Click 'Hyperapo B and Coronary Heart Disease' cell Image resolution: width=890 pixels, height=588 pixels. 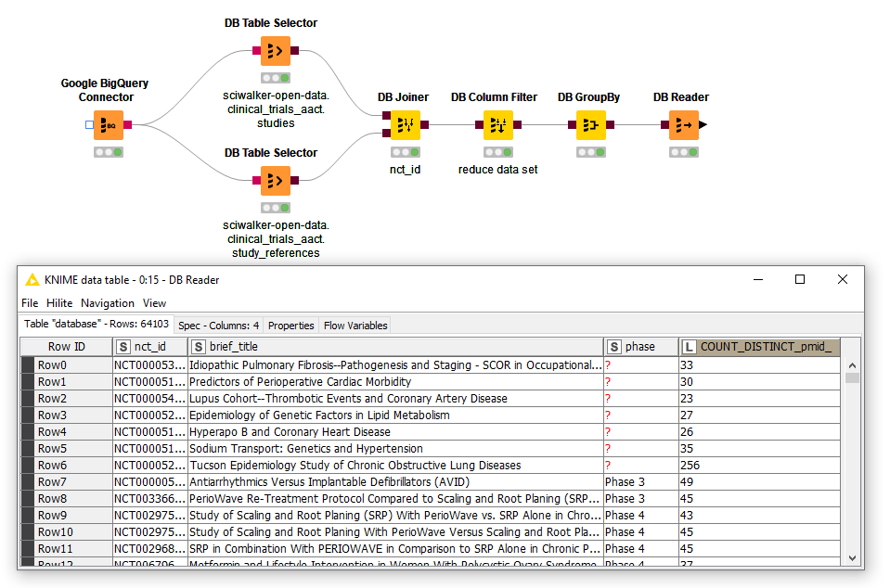(x=395, y=432)
